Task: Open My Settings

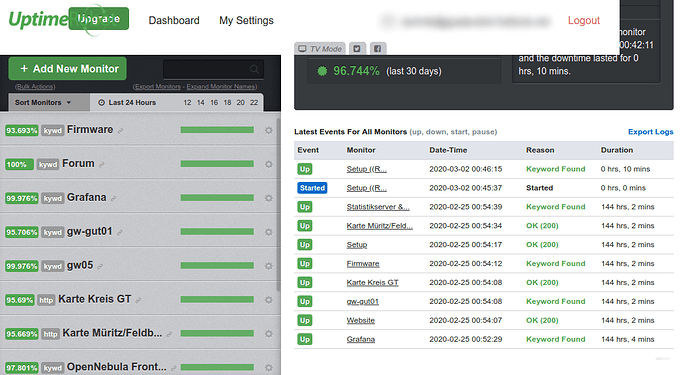Action: coord(246,20)
